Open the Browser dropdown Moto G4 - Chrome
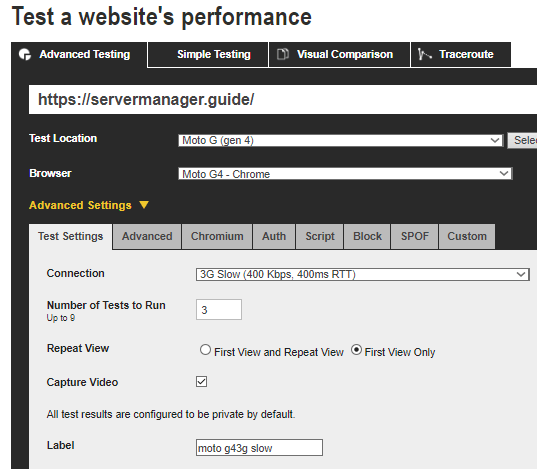This screenshot has height=469, width=537. pos(345,174)
